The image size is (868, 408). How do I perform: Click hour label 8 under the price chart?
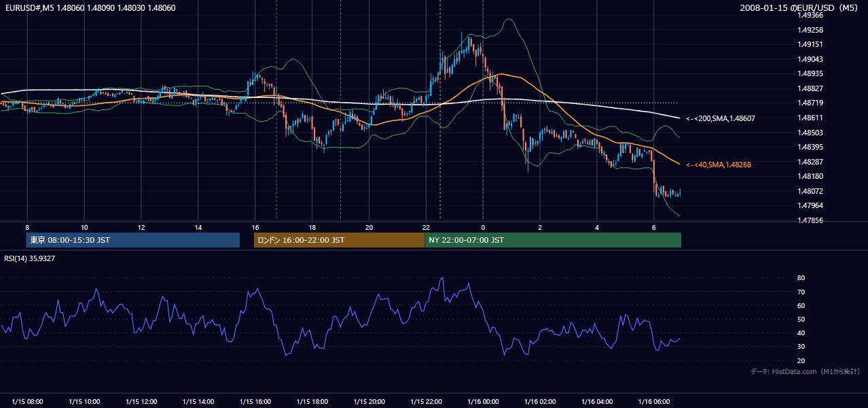(x=27, y=227)
